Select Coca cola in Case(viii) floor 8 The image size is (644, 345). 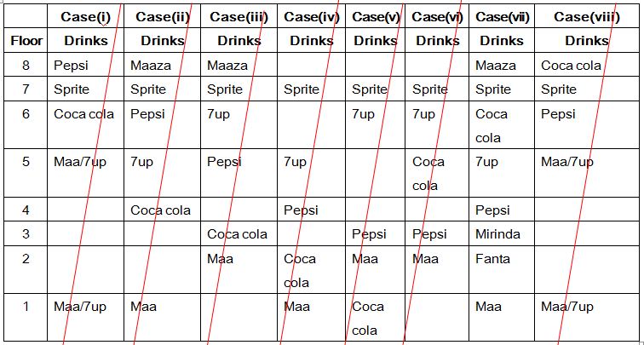(x=571, y=65)
